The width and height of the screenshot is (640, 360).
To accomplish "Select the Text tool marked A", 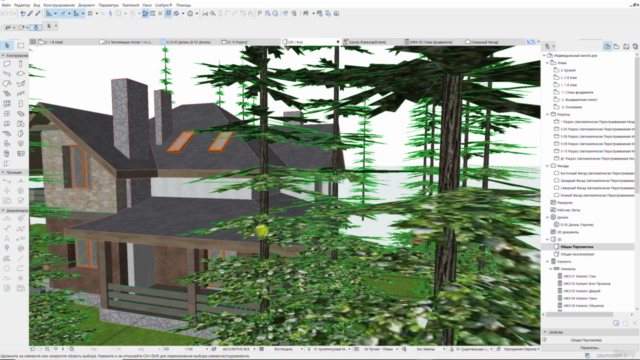I will (x=7, y=238).
